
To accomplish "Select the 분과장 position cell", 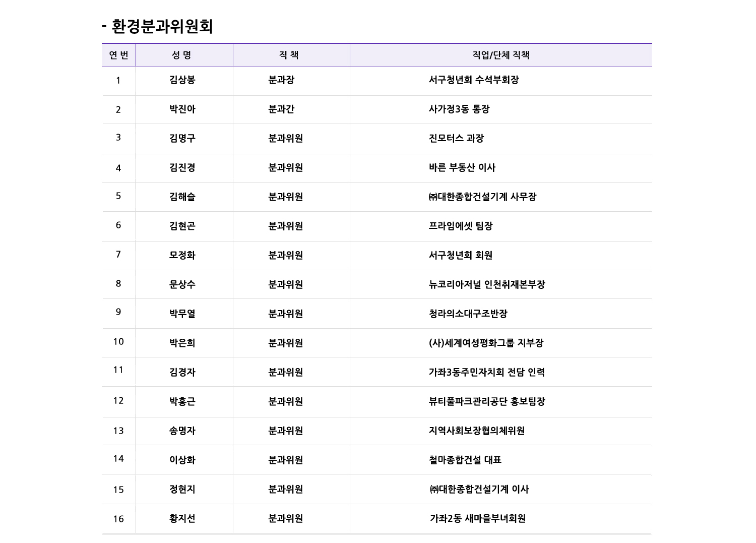I will 281,80.
